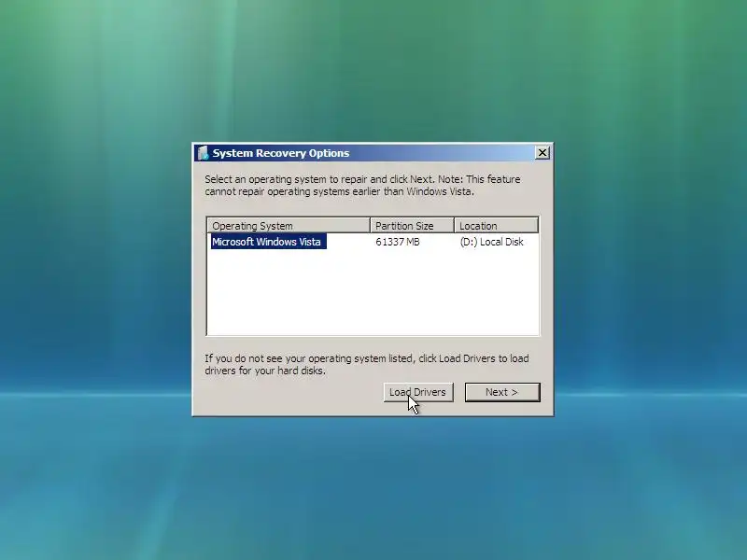Click the Operating System column header
Screen dimensions: 747x560
click(x=289, y=225)
